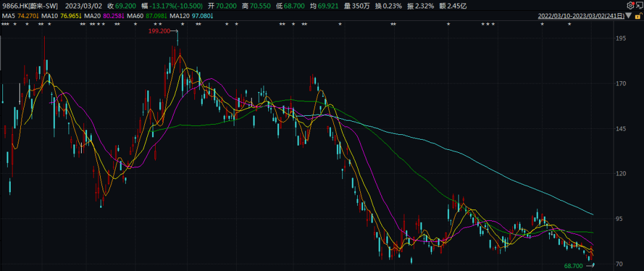Image resolution: width=644 pixels, height=271 pixels.
Task: Open date range 2022/03/10-2023/03/02(241日) link
Action: pos(581,16)
